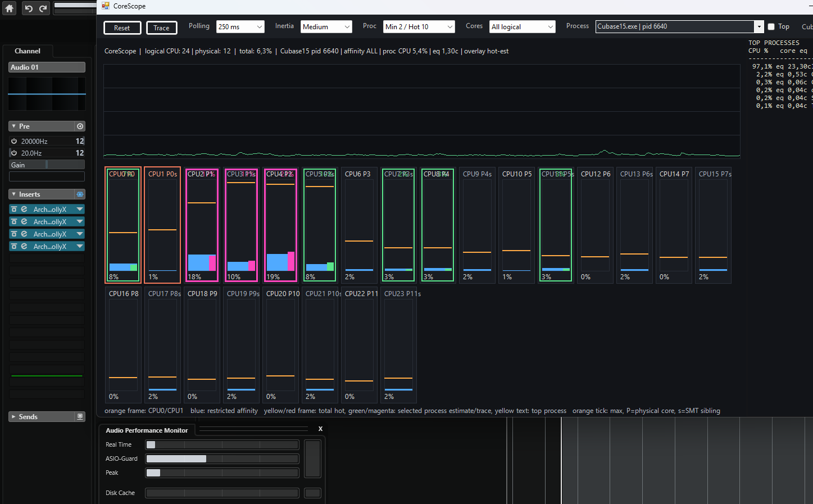
Task: Open plugin menu arrow of insert slot 2
Action: point(80,221)
